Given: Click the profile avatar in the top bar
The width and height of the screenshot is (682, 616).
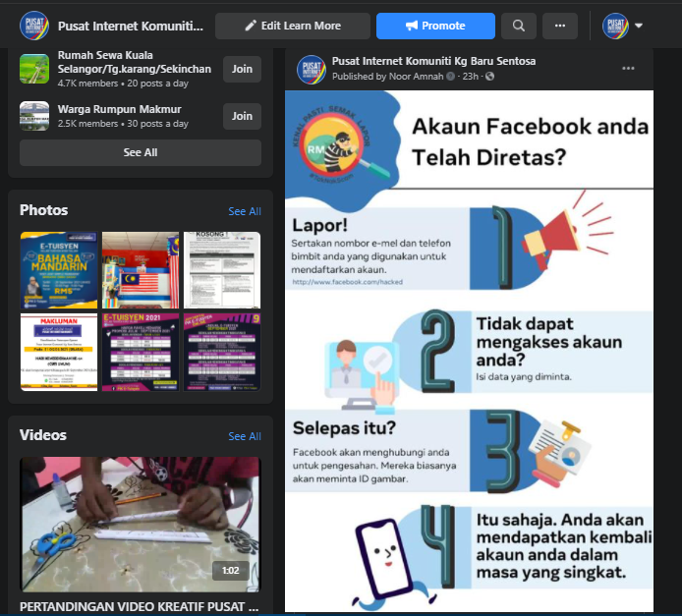Looking at the screenshot, I should 615,26.
